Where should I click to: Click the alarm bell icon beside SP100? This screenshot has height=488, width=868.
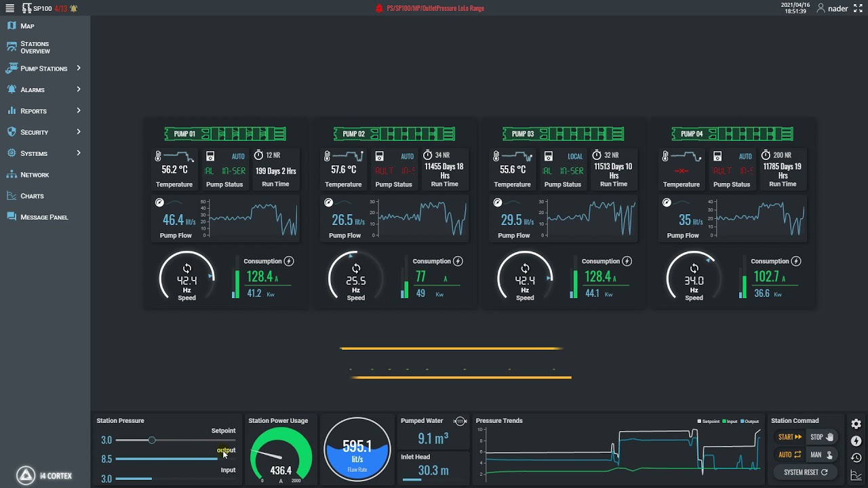pyautogui.click(x=73, y=9)
